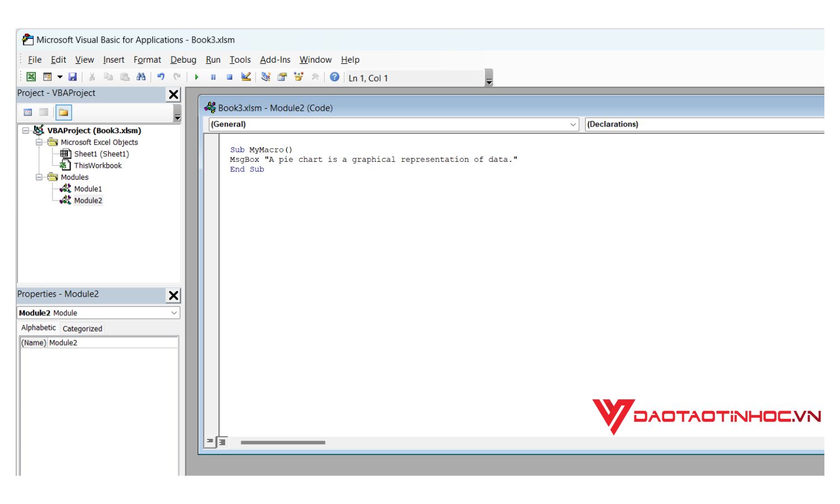This screenshot has width=840, height=504.
Task: Click the Cut scissors icon
Action: point(92,77)
